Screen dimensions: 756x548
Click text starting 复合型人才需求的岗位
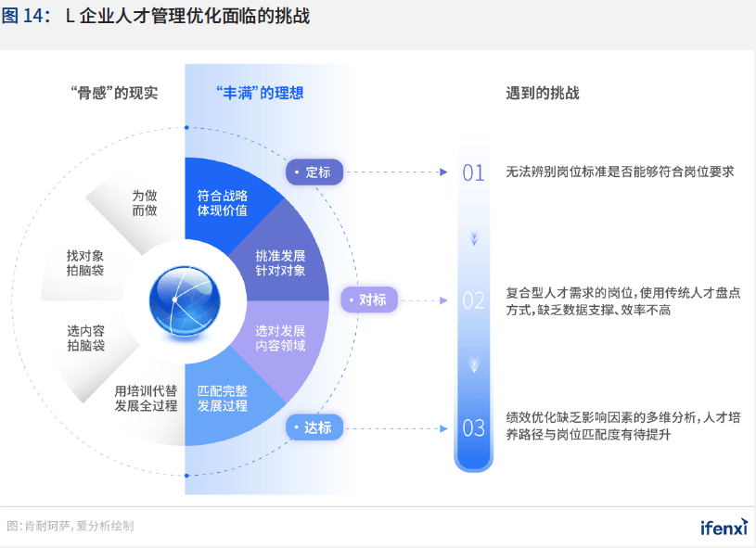(623, 301)
